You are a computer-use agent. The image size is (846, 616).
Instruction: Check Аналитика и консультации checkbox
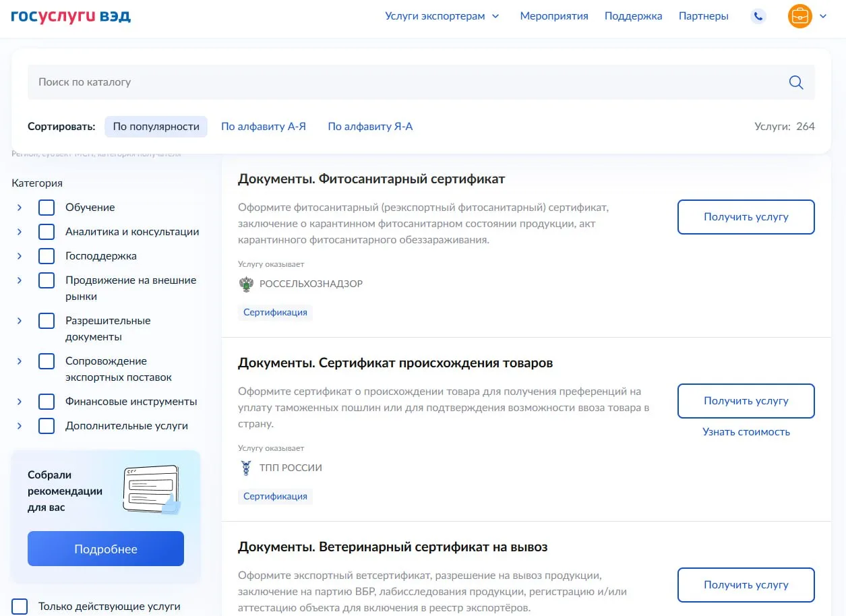coord(47,232)
